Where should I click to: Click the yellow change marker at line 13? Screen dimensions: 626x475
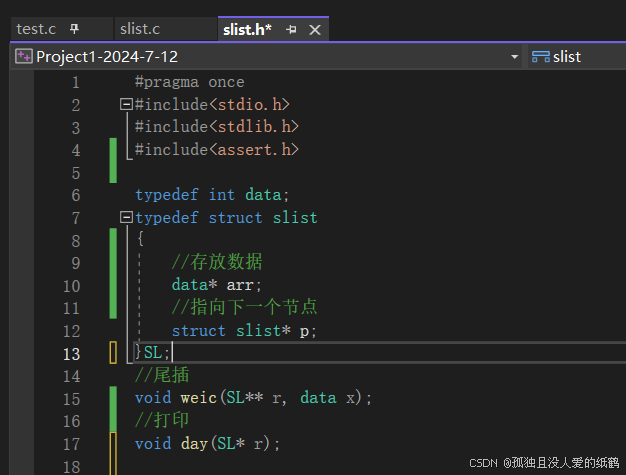(x=113, y=352)
